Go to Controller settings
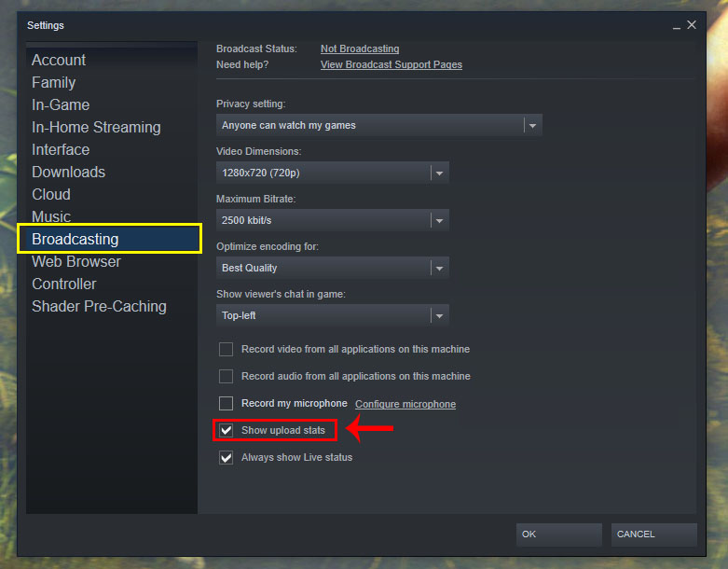Viewport: 728px width, 569px height. [x=64, y=284]
